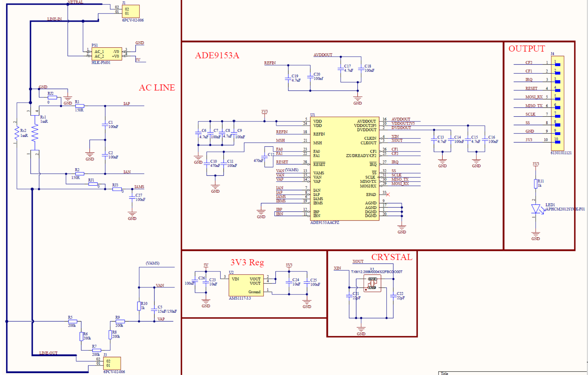Click the 'VDDOUT2P5' pin name on U1
This screenshot has height=375, width=588.
(365, 126)
